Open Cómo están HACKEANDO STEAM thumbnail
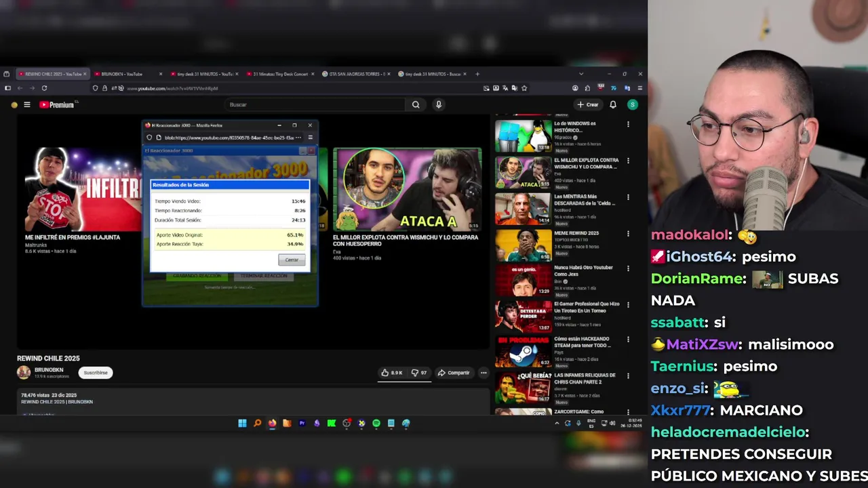868x488 pixels. [524, 352]
